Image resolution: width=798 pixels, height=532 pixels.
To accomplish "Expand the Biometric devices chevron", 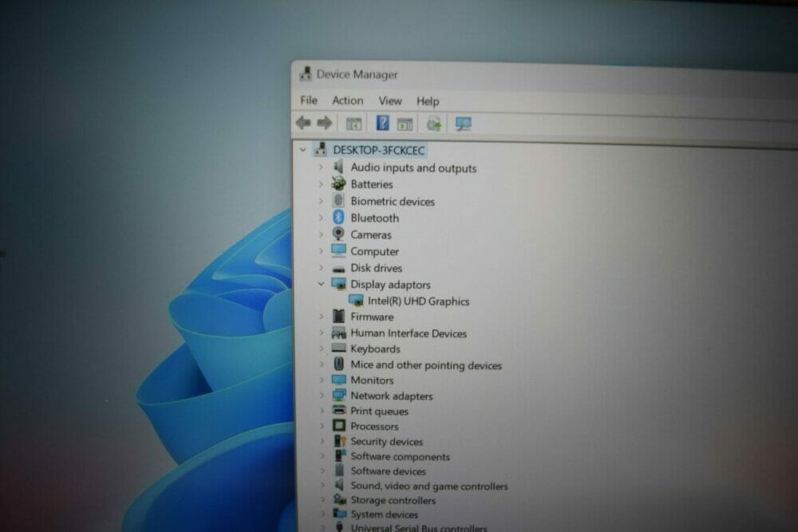I will 321,201.
